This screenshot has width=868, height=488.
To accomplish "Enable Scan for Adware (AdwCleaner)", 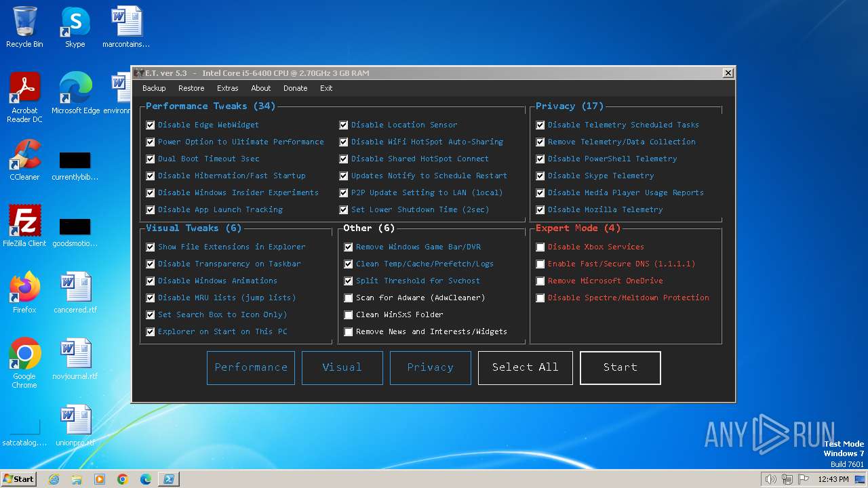I will coord(349,298).
